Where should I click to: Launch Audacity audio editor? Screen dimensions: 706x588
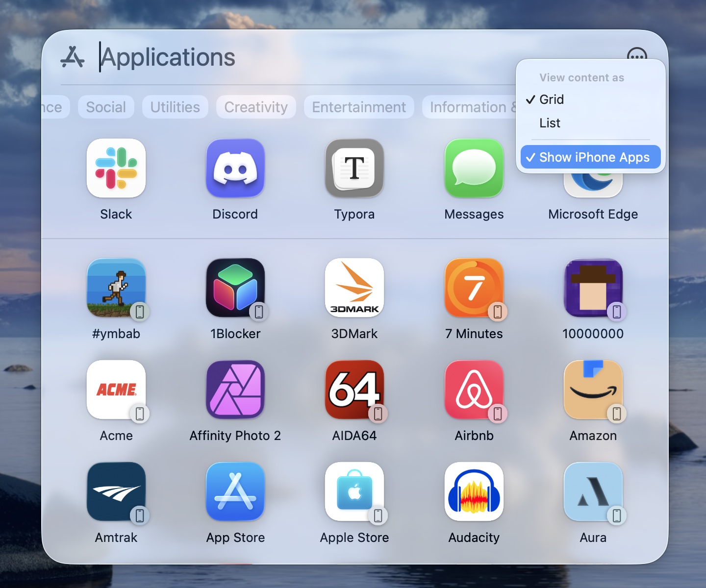(x=474, y=492)
